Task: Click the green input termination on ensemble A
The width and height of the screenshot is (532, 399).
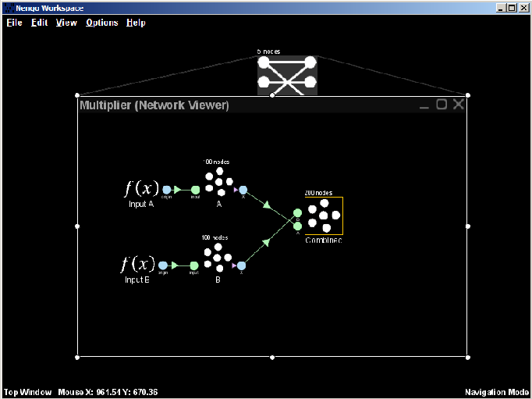Action: pos(195,190)
